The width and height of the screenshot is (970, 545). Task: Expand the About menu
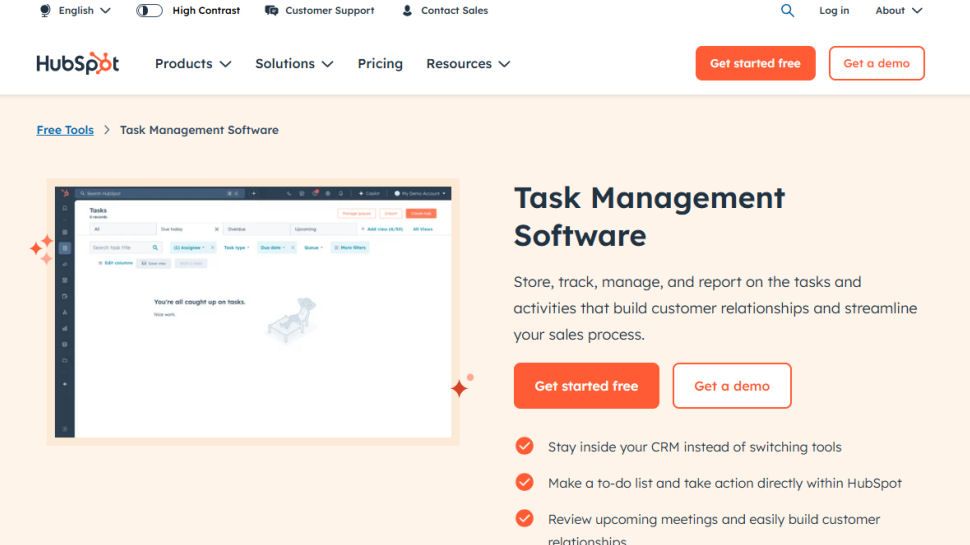coord(898,11)
